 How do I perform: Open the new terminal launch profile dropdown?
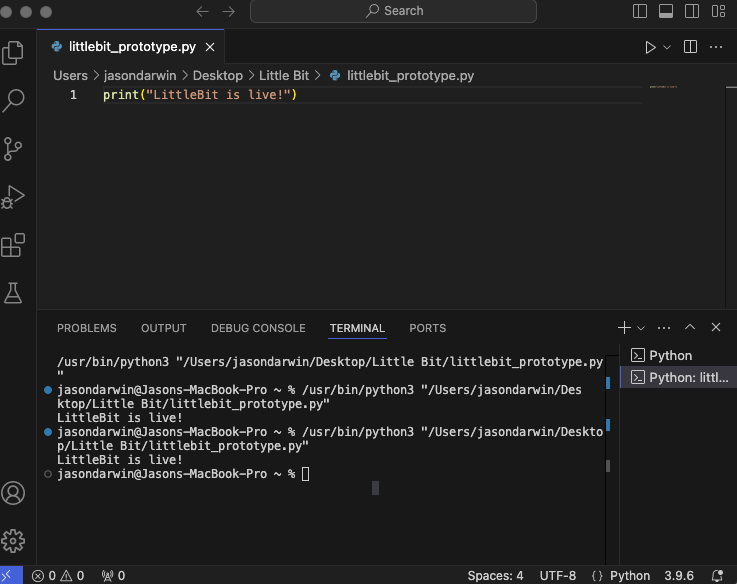tap(641, 328)
